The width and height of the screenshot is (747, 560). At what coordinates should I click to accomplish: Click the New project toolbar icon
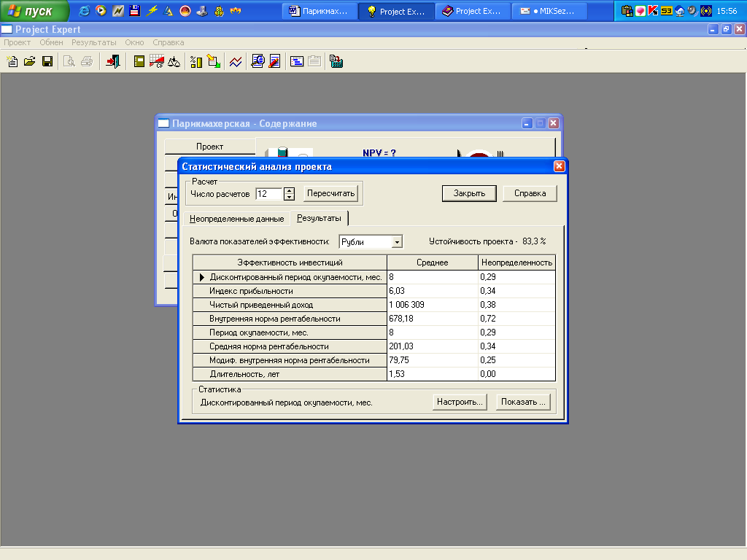click(x=12, y=61)
